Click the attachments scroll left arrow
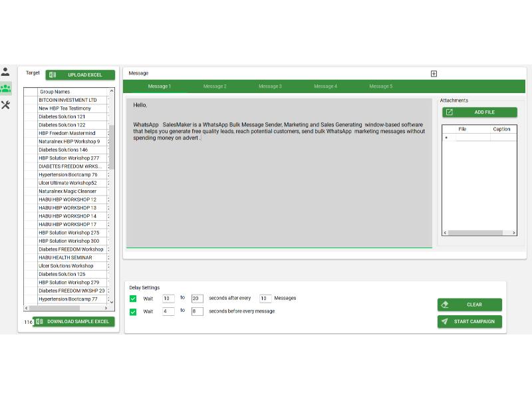 pyautogui.click(x=445, y=233)
